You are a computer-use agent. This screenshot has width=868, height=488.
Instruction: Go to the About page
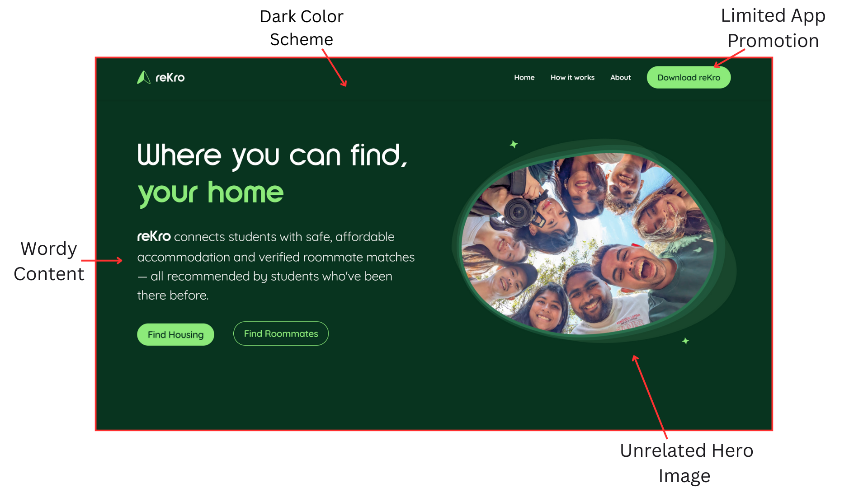click(620, 77)
